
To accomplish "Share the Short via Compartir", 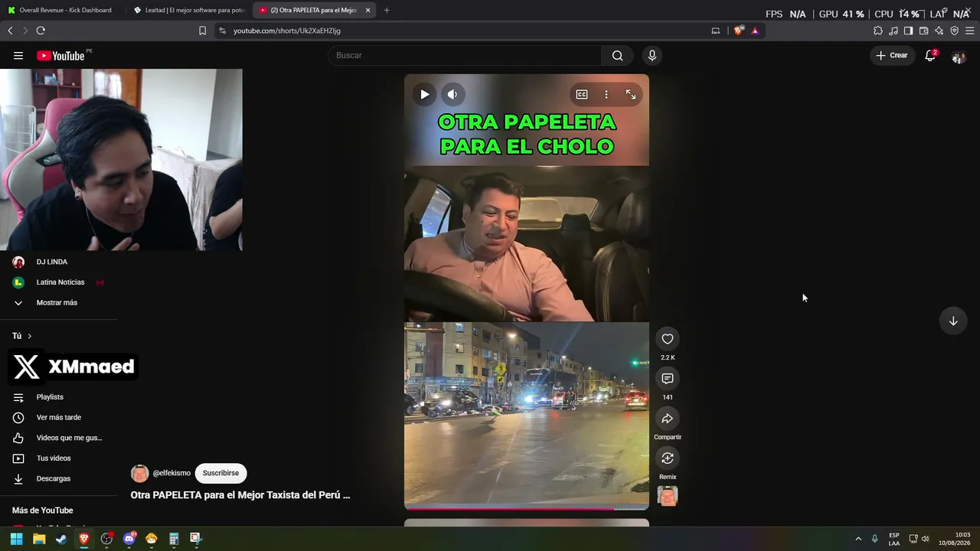I will (668, 419).
